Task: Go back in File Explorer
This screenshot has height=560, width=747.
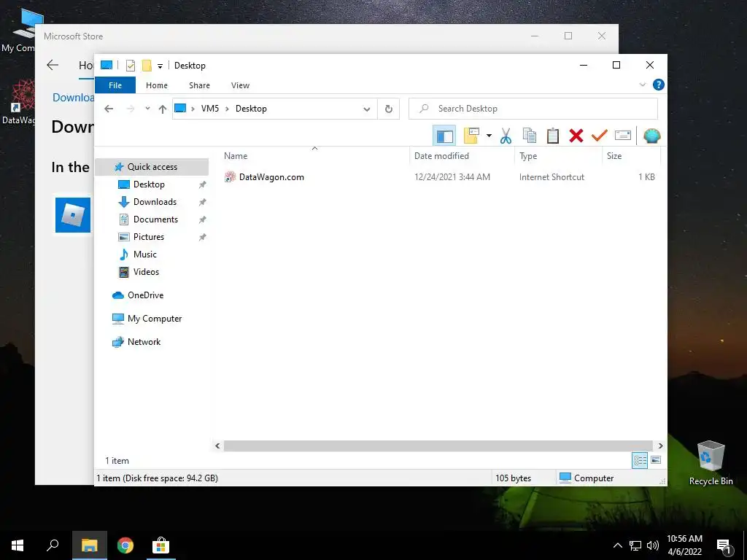Action: 109,109
